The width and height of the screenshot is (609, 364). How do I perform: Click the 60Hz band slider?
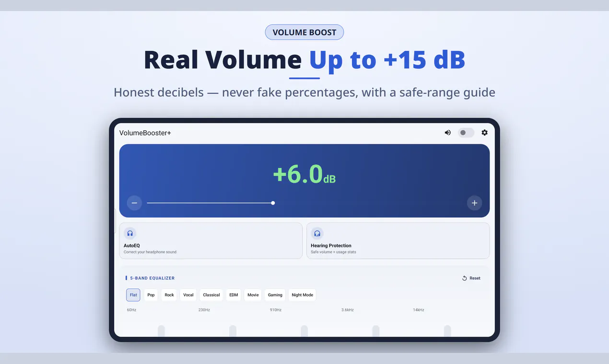click(x=162, y=331)
